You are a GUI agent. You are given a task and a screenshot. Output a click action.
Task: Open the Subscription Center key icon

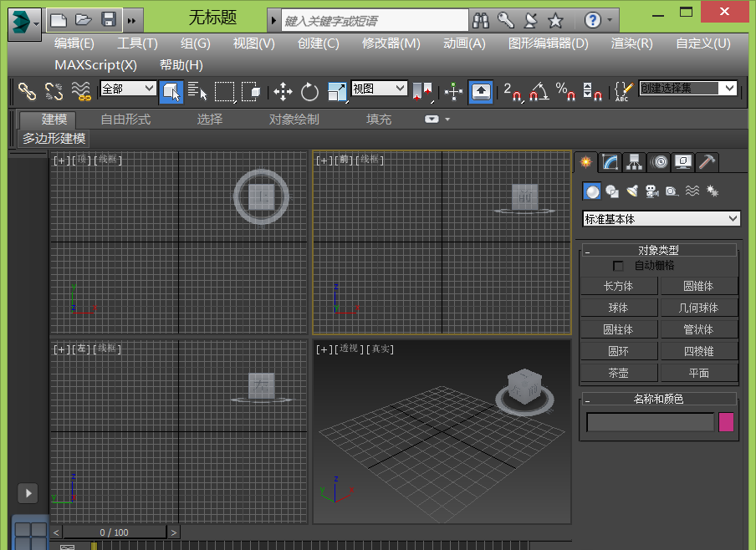point(505,20)
